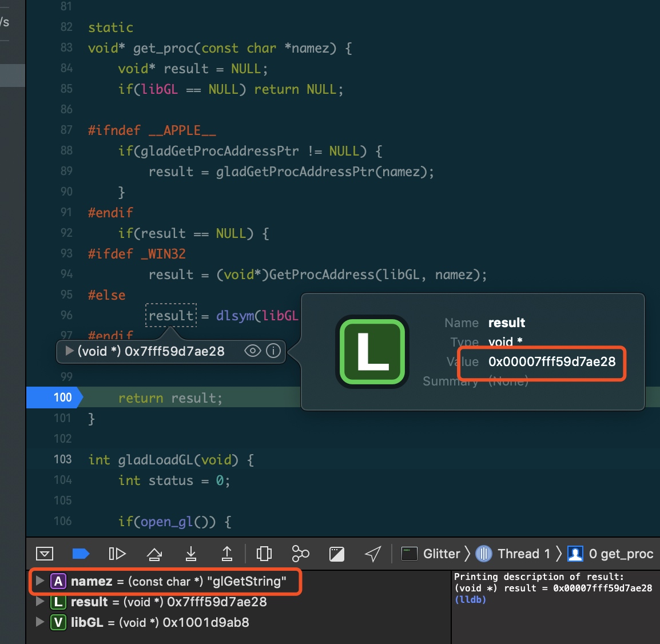This screenshot has width=660, height=644.
Task: Click the Environment Overrides icon
Action: tap(337, 554)
